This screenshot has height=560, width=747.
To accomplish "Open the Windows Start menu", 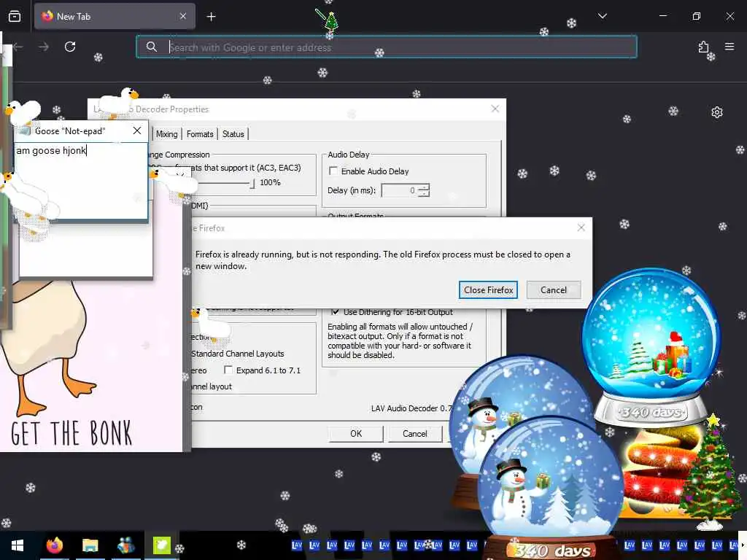I will click(18, 545).
